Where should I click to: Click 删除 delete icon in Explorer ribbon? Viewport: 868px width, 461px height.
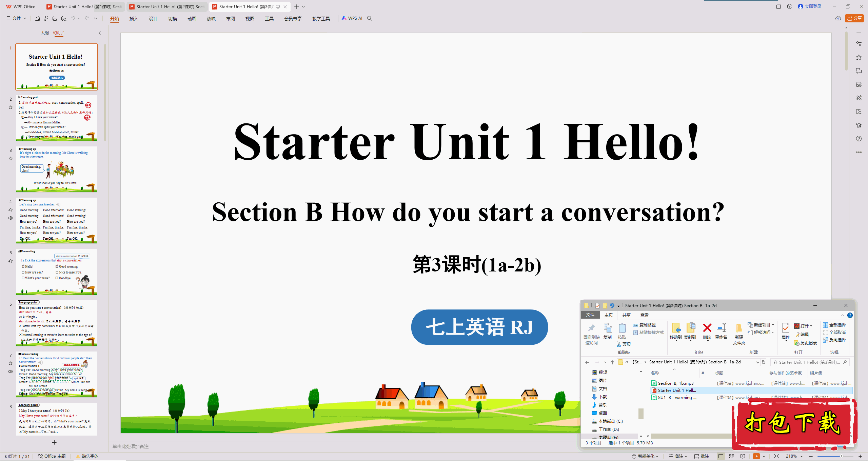click(707, 332)
